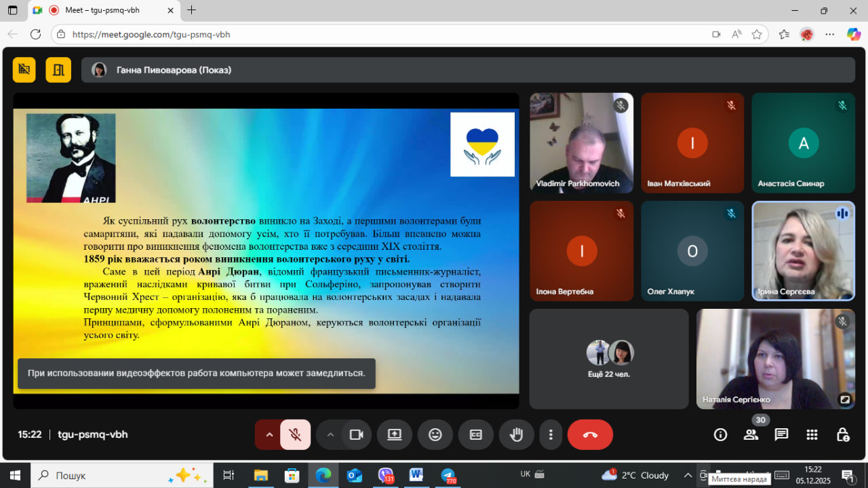Start screen sharing with present button
Image resolution: width=868 pixels, height=488 pixels.
(395, 435)
